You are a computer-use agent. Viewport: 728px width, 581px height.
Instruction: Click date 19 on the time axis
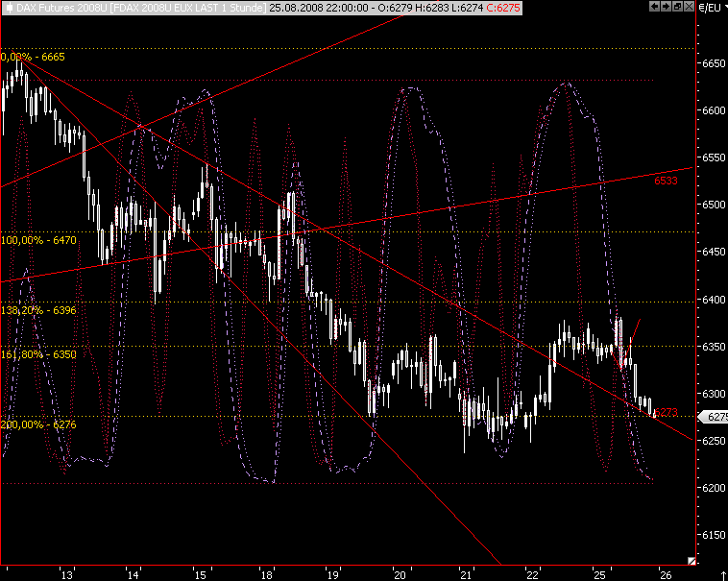(x=333, y=575)
